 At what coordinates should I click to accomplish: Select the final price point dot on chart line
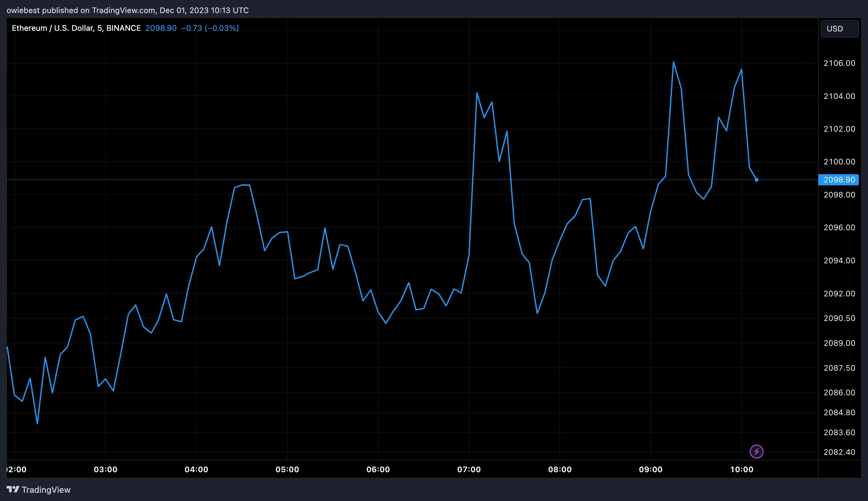(x=756, y=180)
